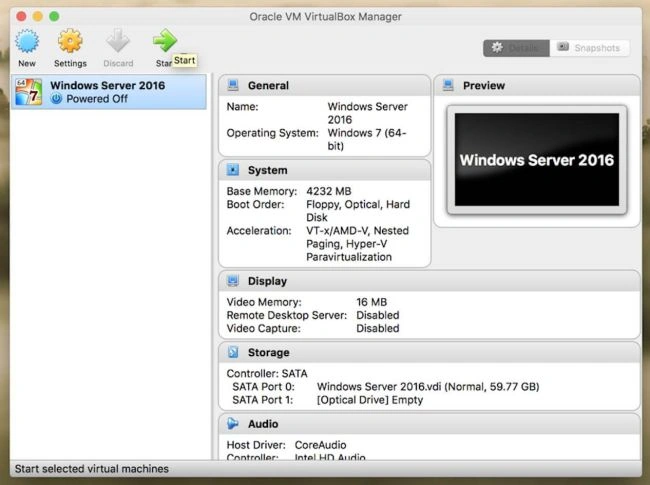
Task: Click the Oracle VM VirtualBox Manager title
Action: pyautogui.click(x=325, y=17)
